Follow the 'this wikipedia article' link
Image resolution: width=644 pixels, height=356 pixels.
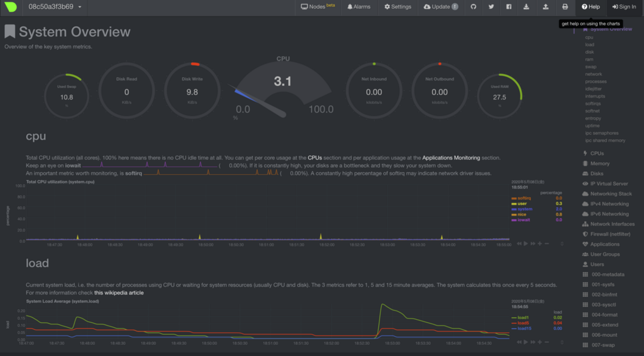118,293
